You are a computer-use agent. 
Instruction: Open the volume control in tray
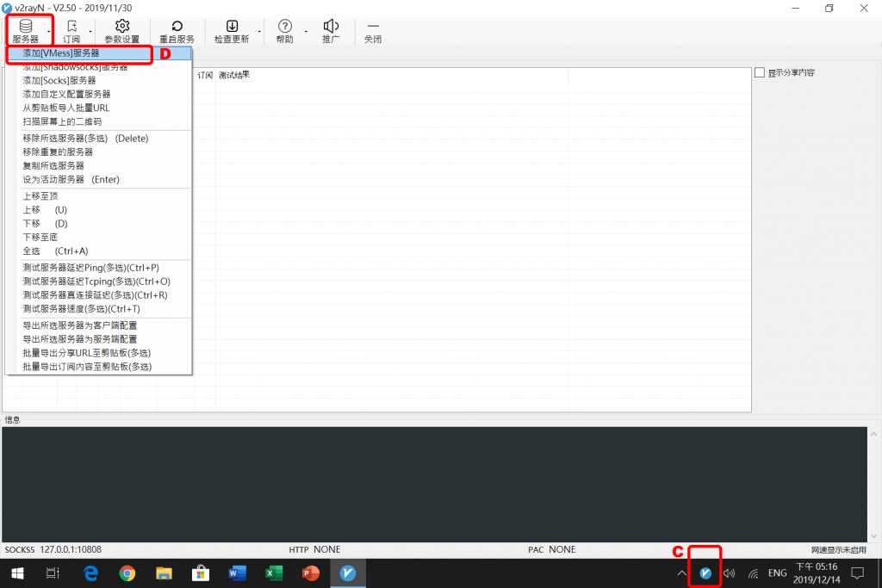[729, 573]
